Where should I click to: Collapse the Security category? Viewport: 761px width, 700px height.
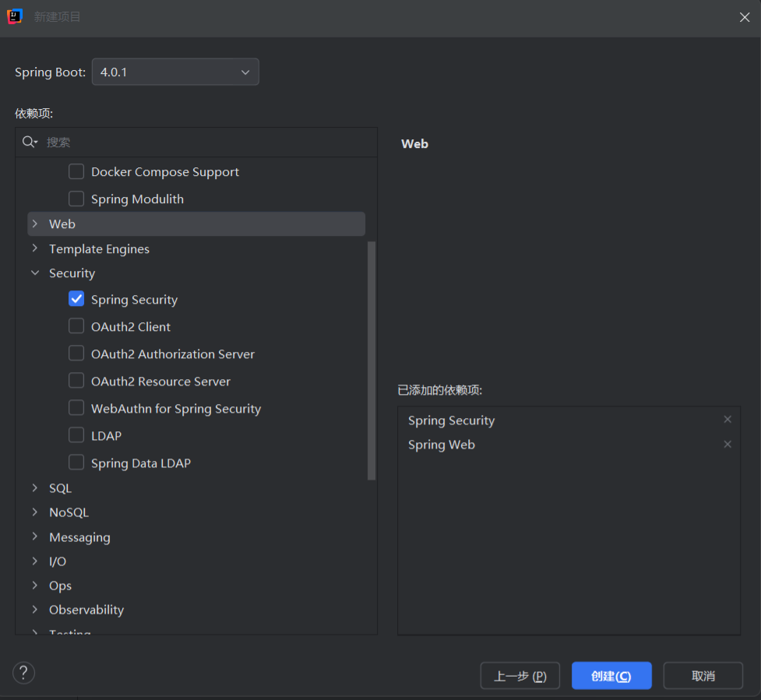35,273
